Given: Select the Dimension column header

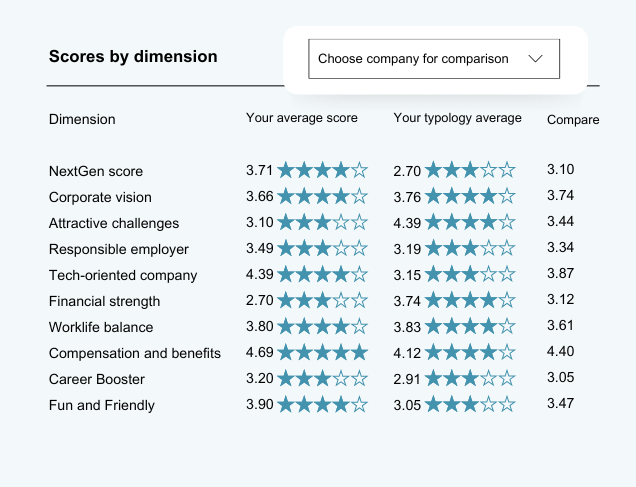Looking at the screenshot, I should tap(82, 119).
